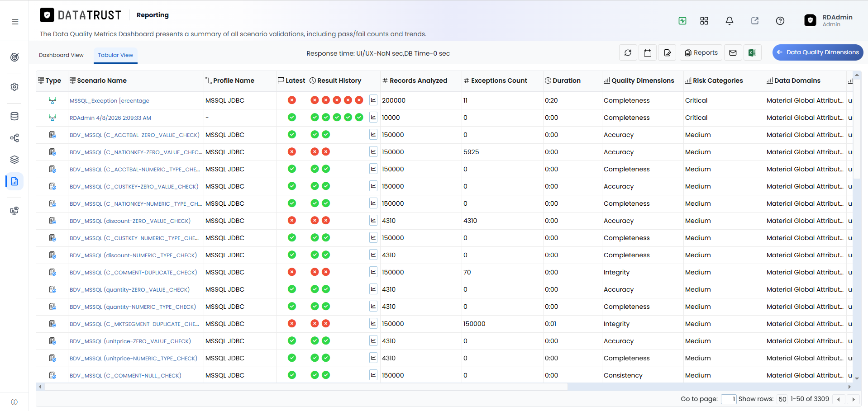868x411 pixels.
Task: Open BDV_MSSQL (unitprice-NUMERIC_TYPE_CHECK) link
Action: pos(134,358)
